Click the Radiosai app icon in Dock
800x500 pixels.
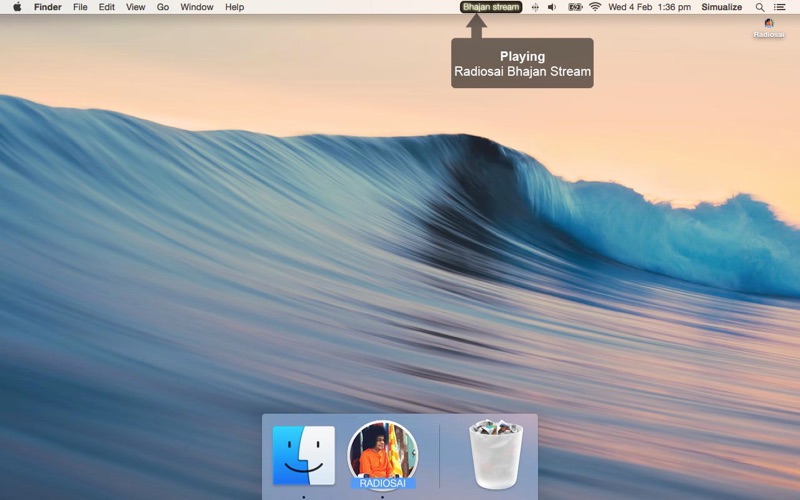(382, 454)
